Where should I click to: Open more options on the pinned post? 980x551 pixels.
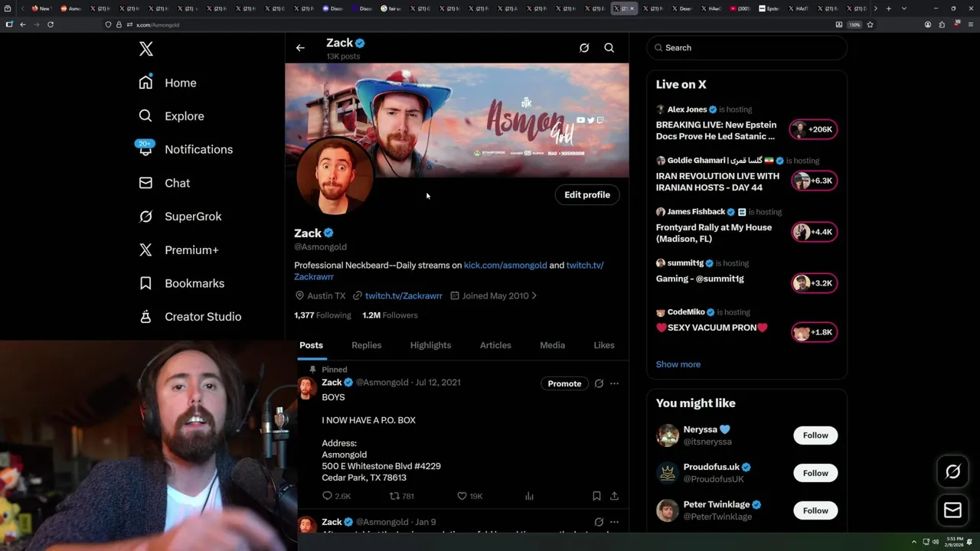(x=614, y=383)
